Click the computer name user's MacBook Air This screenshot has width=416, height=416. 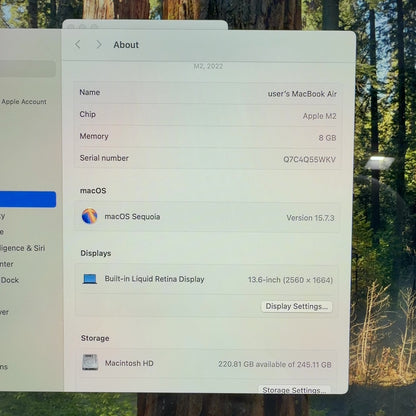(x=302, y=94)
